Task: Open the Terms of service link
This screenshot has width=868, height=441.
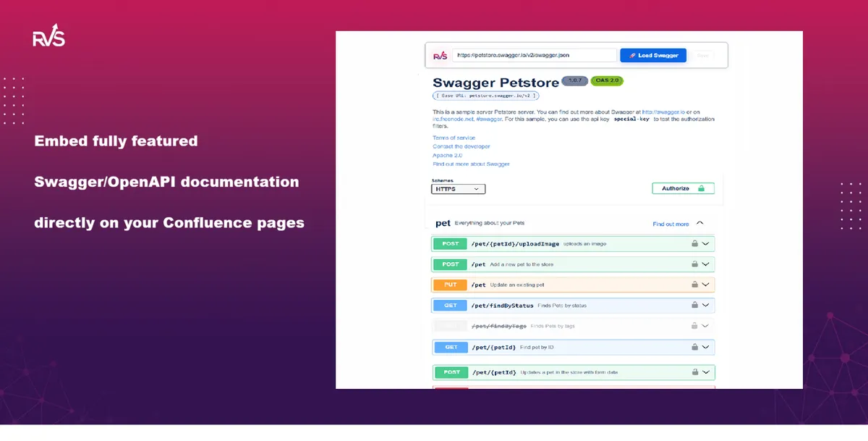Action: (x=454, y=138)
